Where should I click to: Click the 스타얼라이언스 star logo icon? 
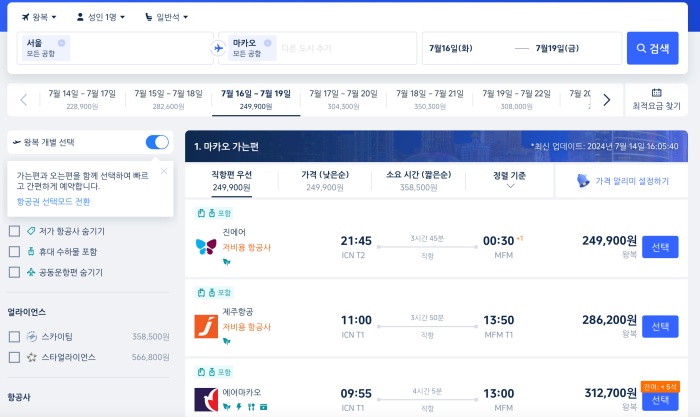(x=31, y=357)
